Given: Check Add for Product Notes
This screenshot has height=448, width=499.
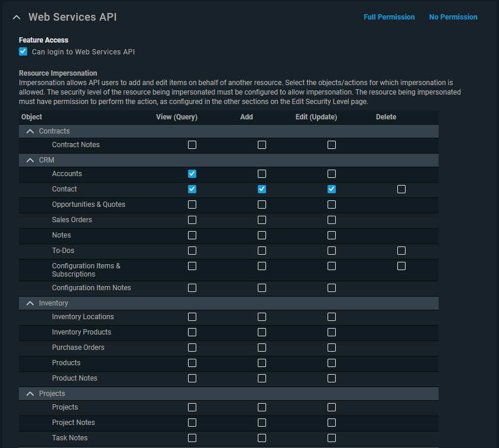Looking at the screenshot, I should pyautogui.click(x=261, y=378).
